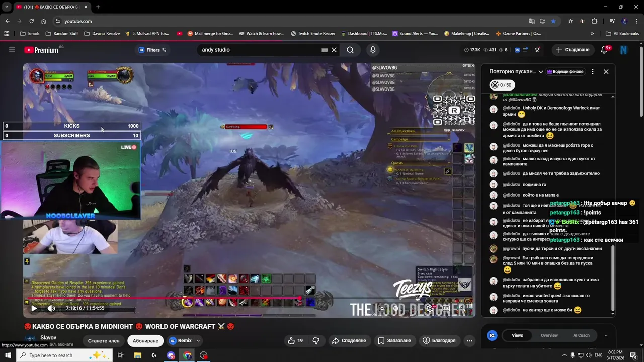Open more actions ellipsis under video
Image resolution: width=644 pixels, height=362 pixels.
click(469, 341)
